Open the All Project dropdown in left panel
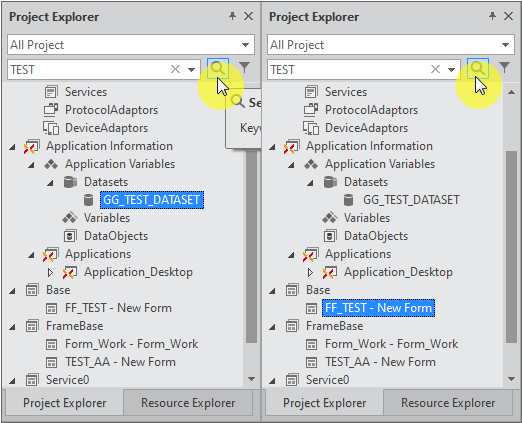 [246, 45]
